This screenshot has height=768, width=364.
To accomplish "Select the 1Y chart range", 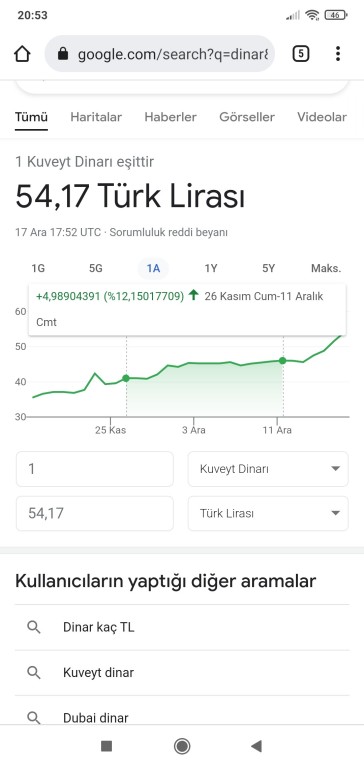I will pyautogui.click(x=211, y=268).
